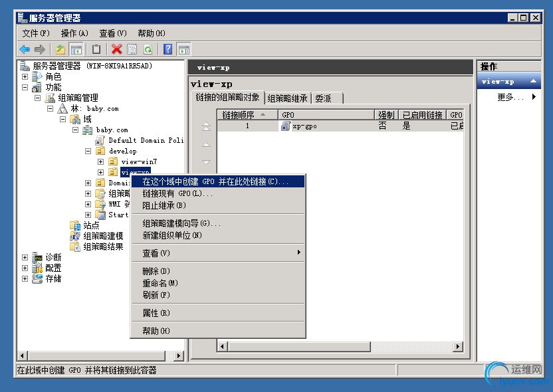The height and width of the screenshot is (392, 553).
Task: Open the 操作(A) menu
Action: pyautogui.click(x=74, y=33)
